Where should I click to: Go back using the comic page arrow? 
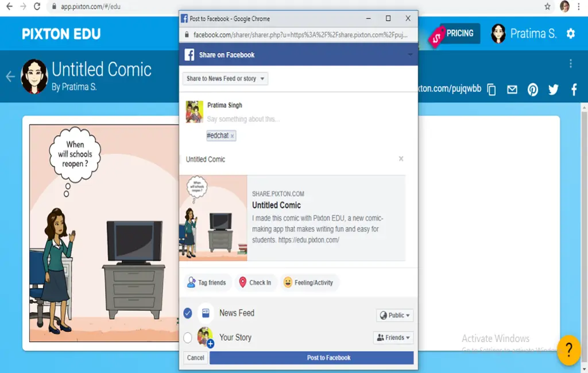click(10, 76)
